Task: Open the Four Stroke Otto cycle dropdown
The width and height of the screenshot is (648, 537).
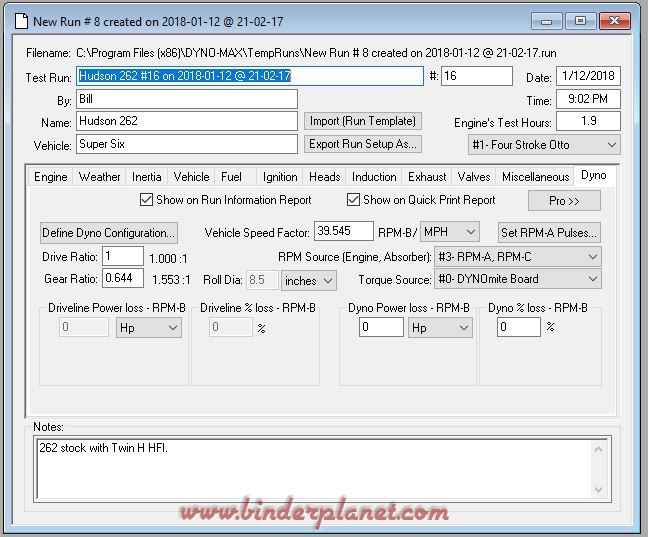Action: (x=544, y=145)
